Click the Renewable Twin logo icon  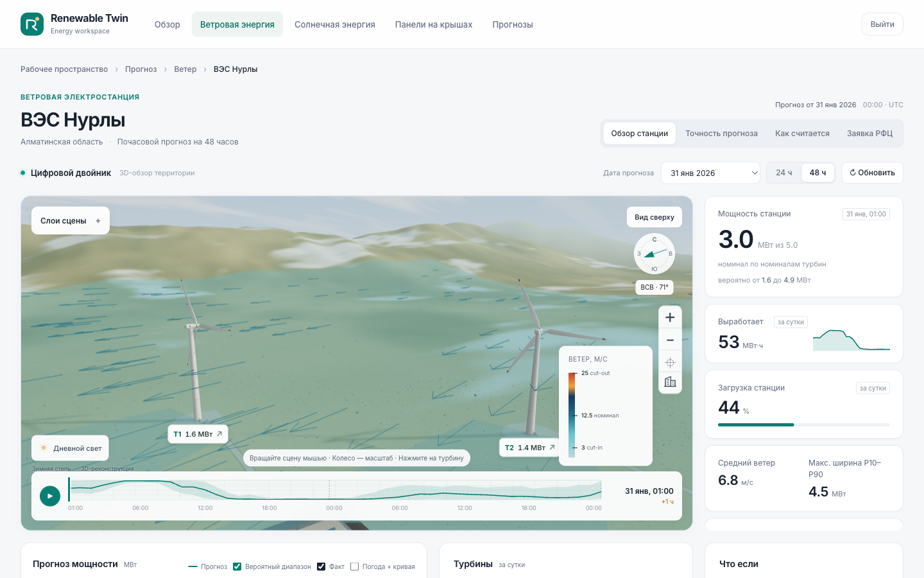(32, 24)
